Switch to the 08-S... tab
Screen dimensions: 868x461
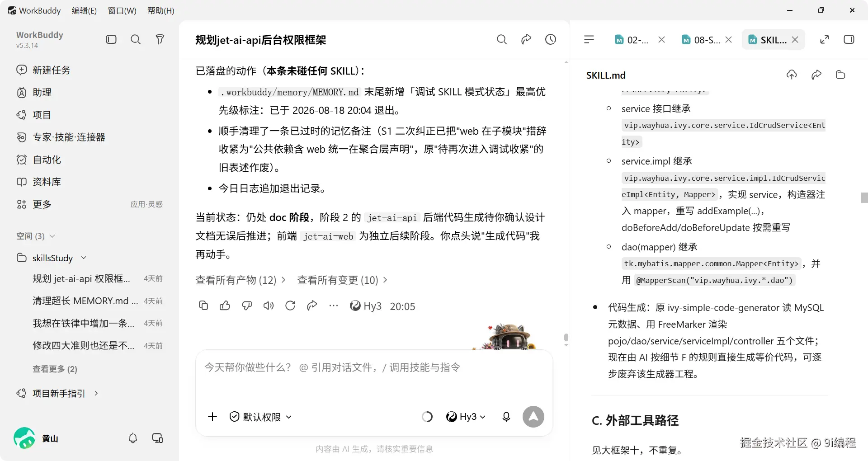(701, 40)
